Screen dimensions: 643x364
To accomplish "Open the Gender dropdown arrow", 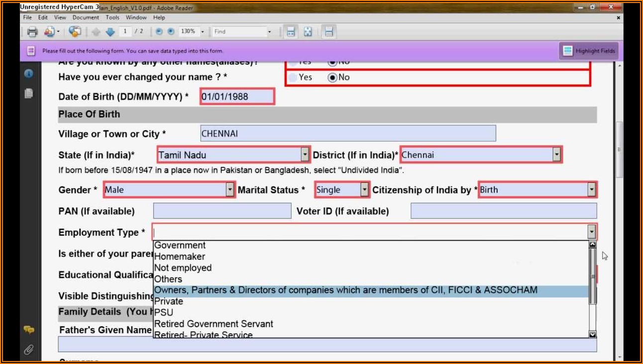I will click(x=229, y=189).
